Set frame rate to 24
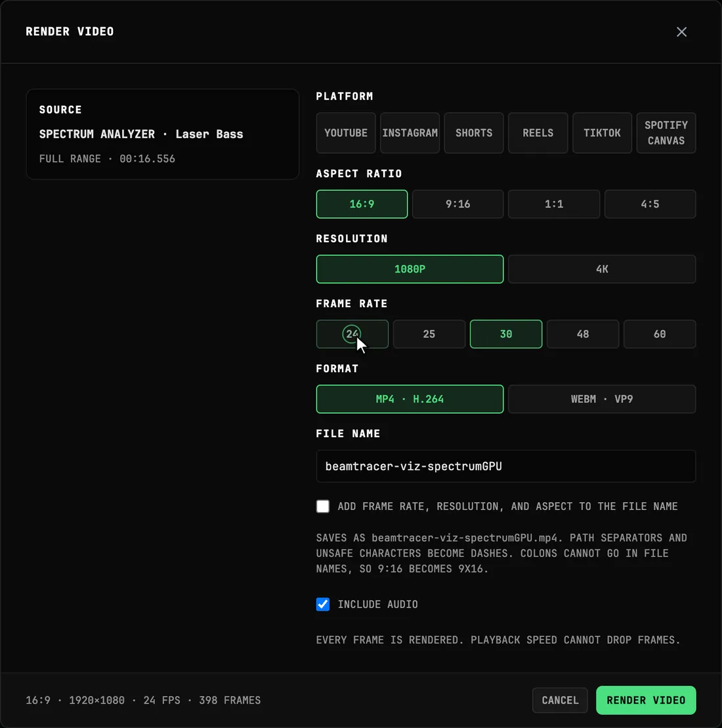The height and width of the screenshot is (728, 722). tap(352, 334)
